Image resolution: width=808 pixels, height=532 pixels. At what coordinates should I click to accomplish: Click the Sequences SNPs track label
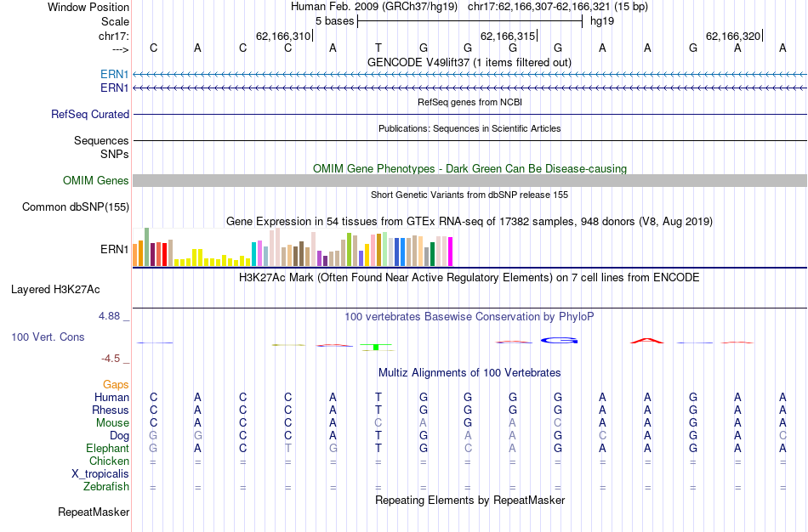pos(101,147)
